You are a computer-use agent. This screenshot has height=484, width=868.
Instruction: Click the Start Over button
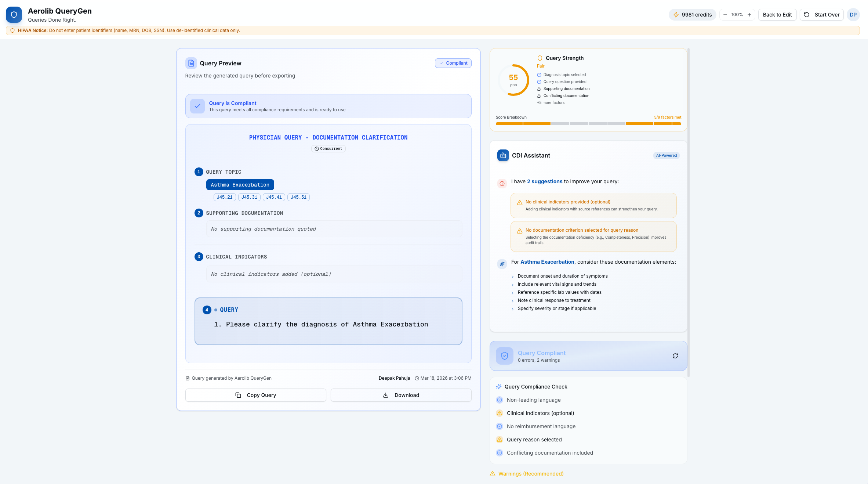tap(822, 15)
